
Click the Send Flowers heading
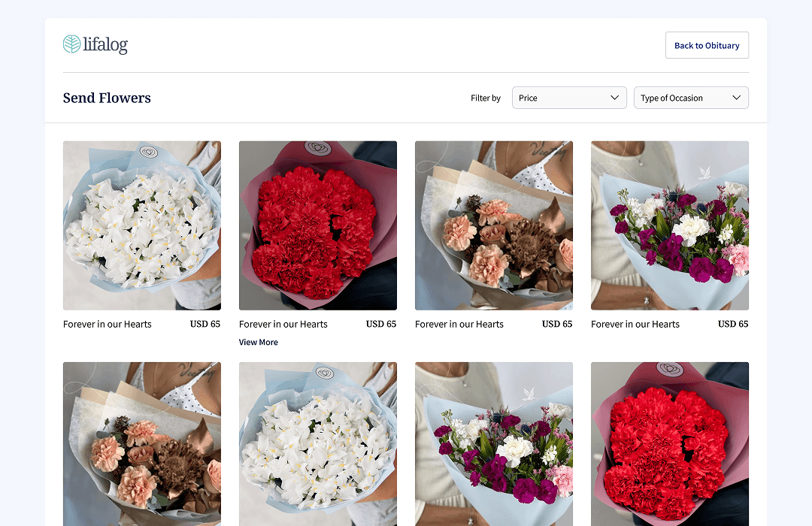point(107,98)
